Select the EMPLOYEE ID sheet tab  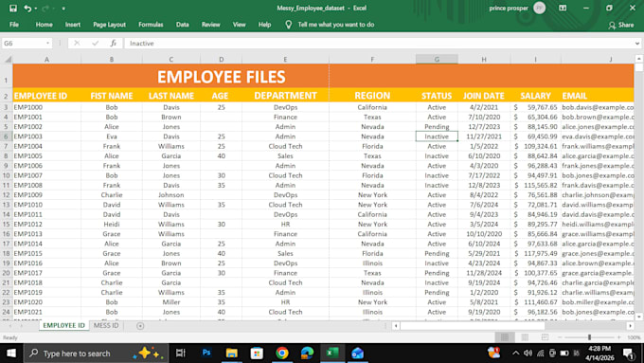coord(63,326)
